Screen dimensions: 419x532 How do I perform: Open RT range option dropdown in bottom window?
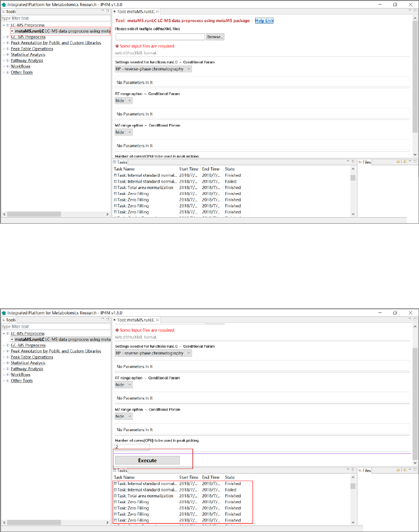point(124,385)
